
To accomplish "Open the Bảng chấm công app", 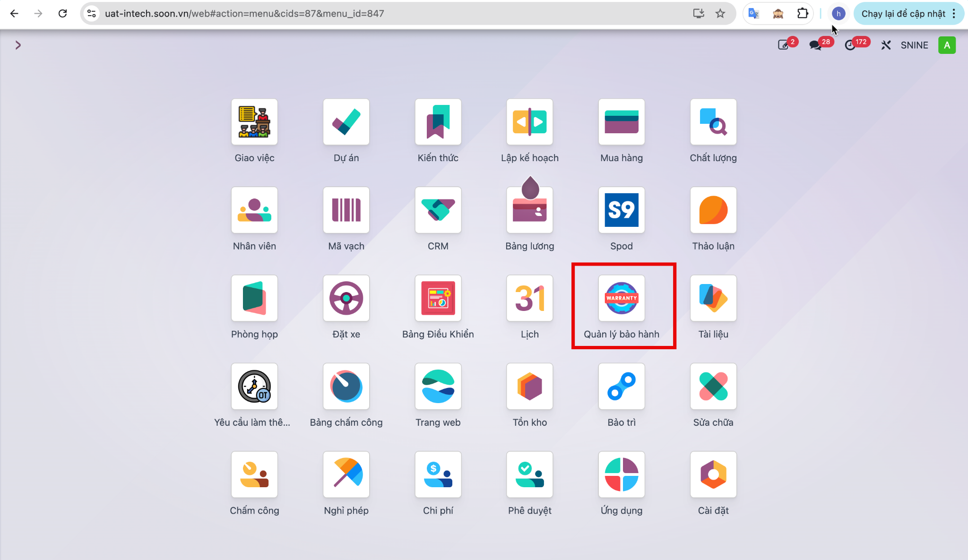I will (x=346, y=386).
